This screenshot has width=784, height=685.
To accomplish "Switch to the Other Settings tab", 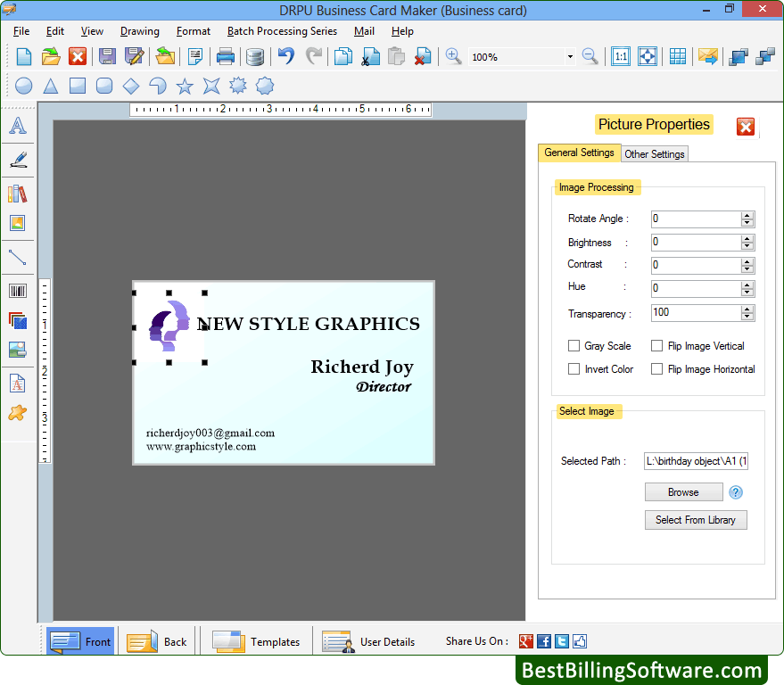I will 654,154.
